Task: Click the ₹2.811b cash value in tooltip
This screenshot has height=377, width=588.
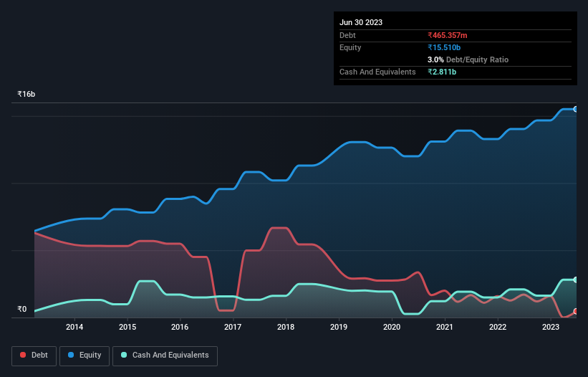Action: tap(442, 72)
